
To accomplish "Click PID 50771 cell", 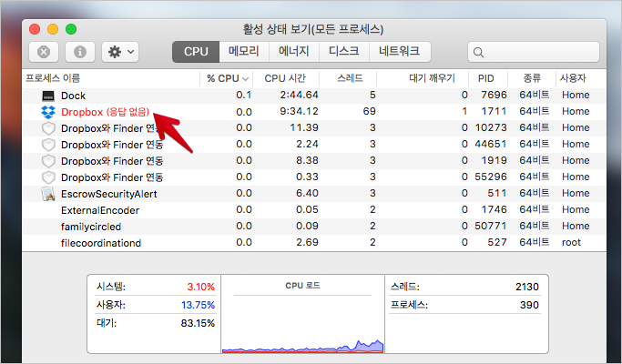I will coord(491,226).
